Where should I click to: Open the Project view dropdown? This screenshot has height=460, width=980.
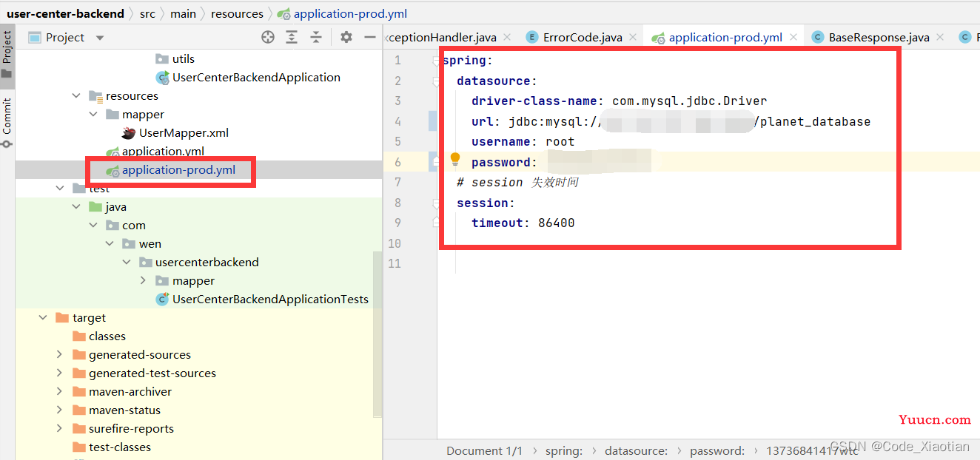click(100, 38)
